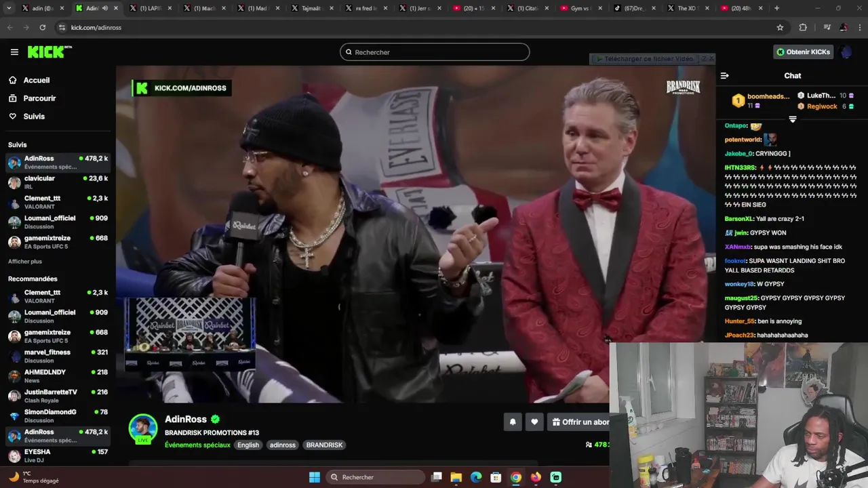This screenshot has height=488, width=868.
Task: Click the KICK logo
Action: pyautogui.click(x=50, y=52)
